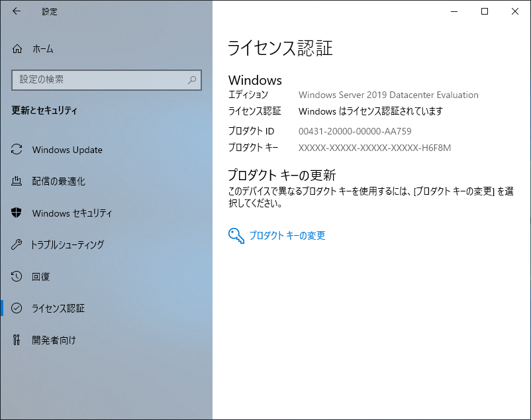Maximize the 設定 window

(485, 11)
